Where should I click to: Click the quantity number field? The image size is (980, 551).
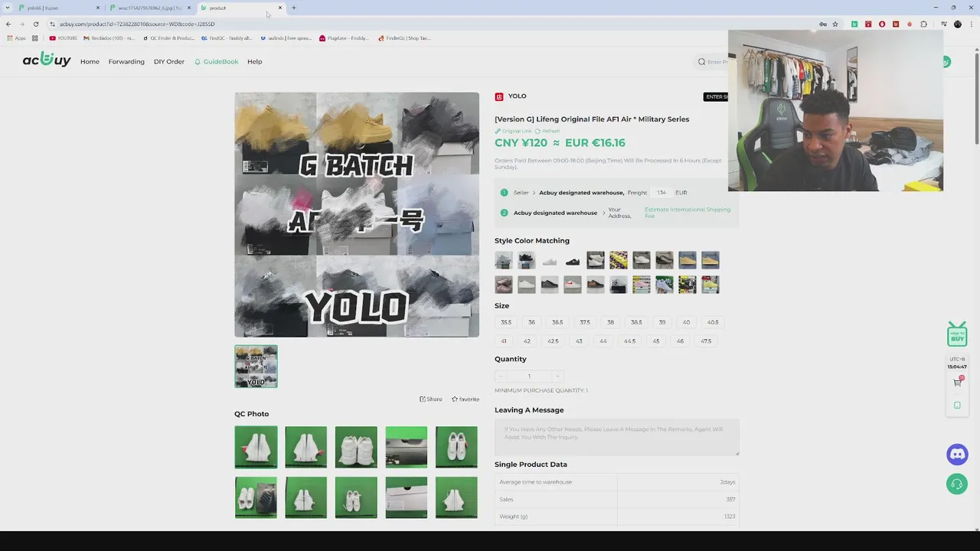click(x=529, y=376)
